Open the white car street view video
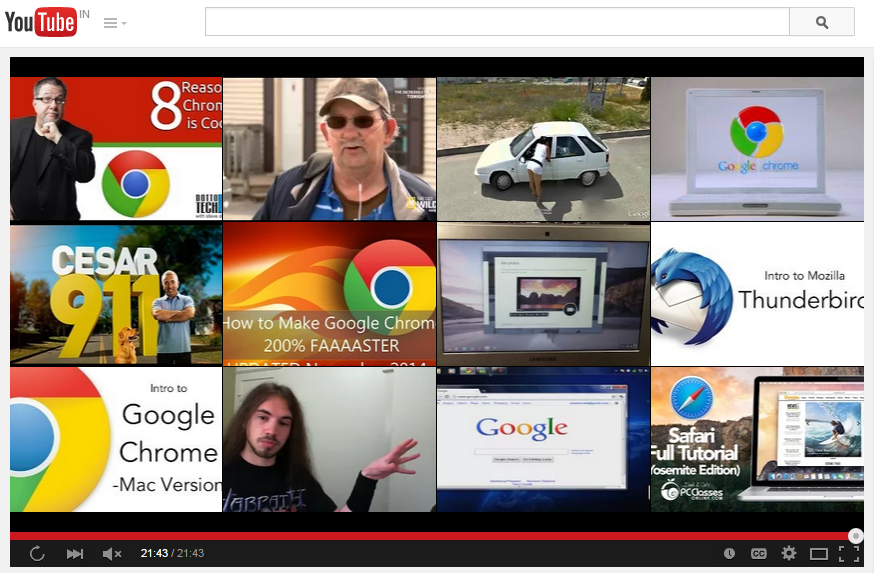 click(x=543, y=148)
